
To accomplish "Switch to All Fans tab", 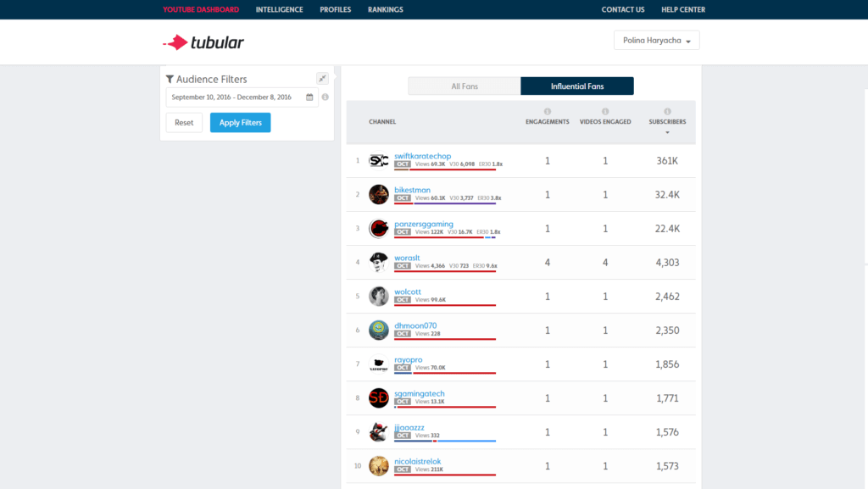I will tap(465, 86).
